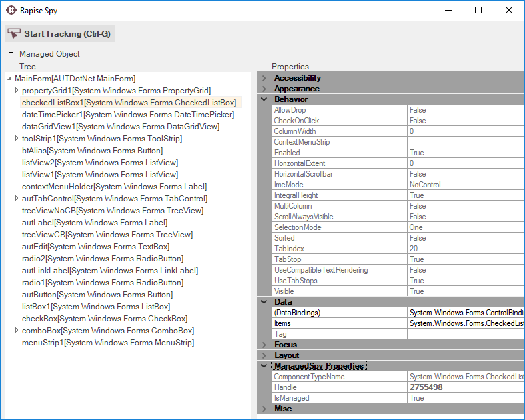
Task: Click the Enabled property row
Action: [398, 153]
